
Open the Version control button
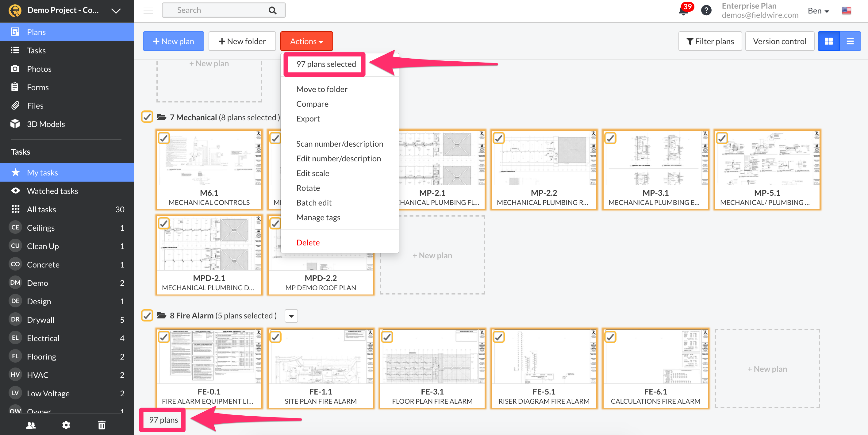coord(779,41)
